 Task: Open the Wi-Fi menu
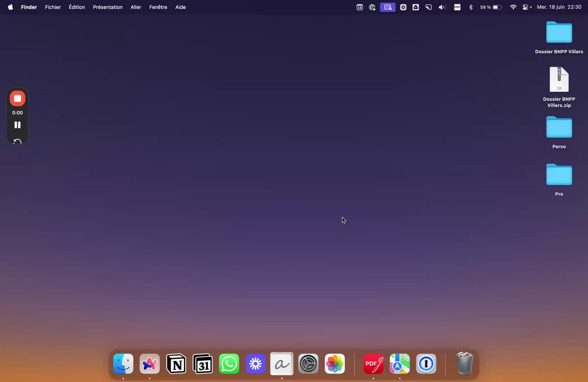pos(513,7)
